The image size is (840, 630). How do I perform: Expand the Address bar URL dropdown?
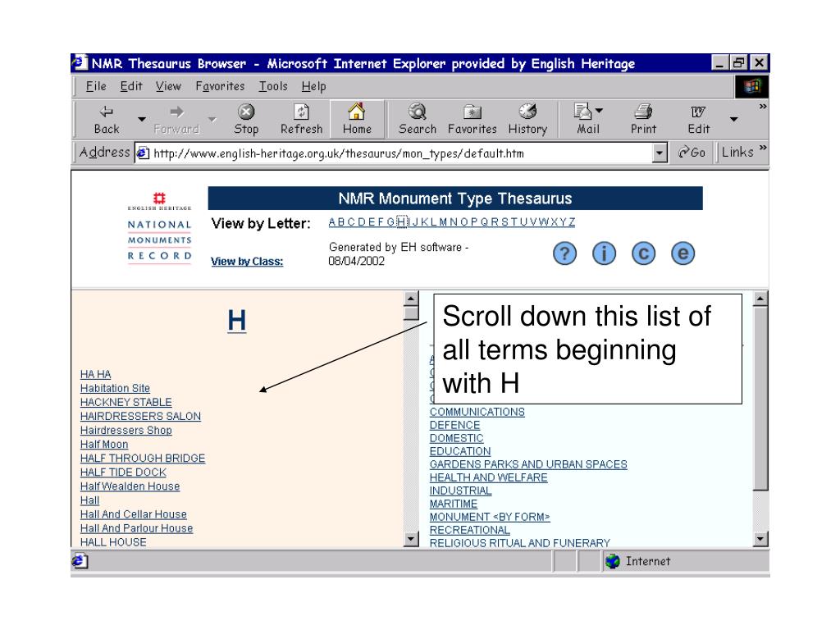pyautogui.click(x=660, y=153)
